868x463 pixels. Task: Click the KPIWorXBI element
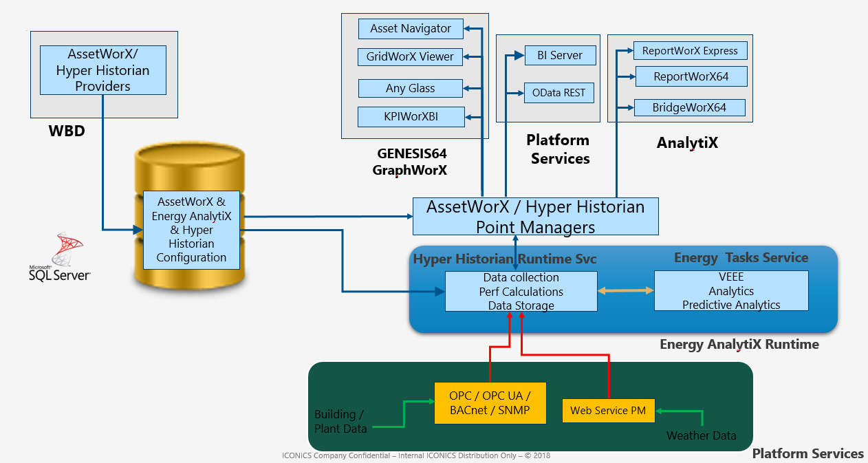[411, 116]
